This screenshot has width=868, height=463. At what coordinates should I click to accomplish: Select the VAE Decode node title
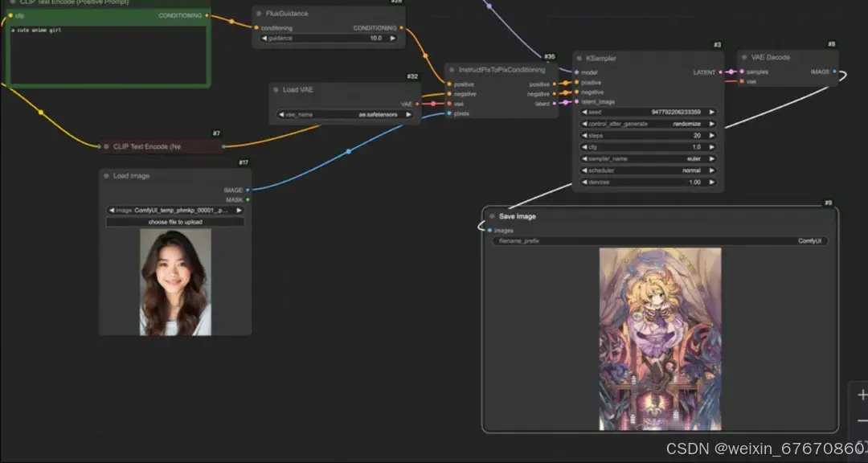771,57
